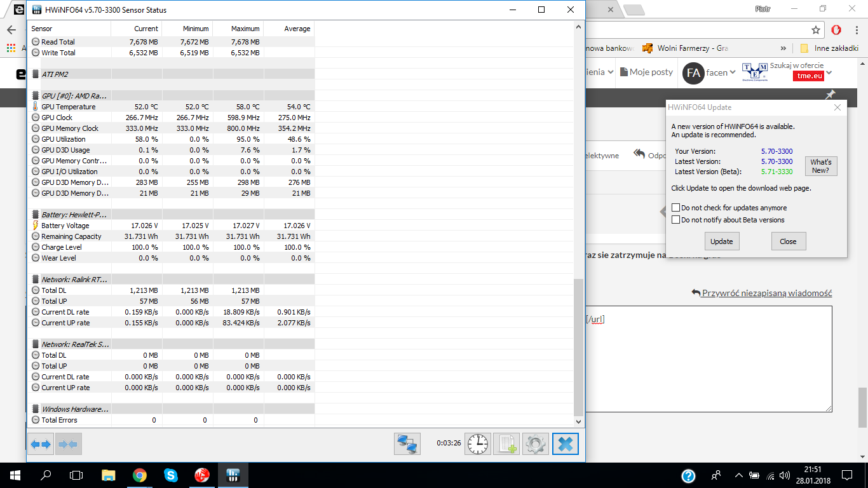
Task: Select the 'Wear Level' row label
Action: [x=58, y=258]
